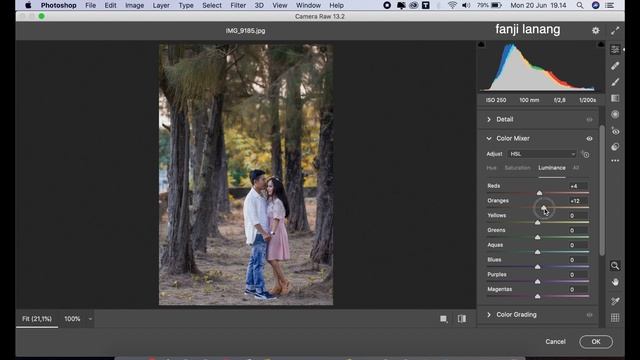This screenshot has width=640, height=360.
Task: Set zoom to Fit (21,1%)
Action: click(37, 319)
